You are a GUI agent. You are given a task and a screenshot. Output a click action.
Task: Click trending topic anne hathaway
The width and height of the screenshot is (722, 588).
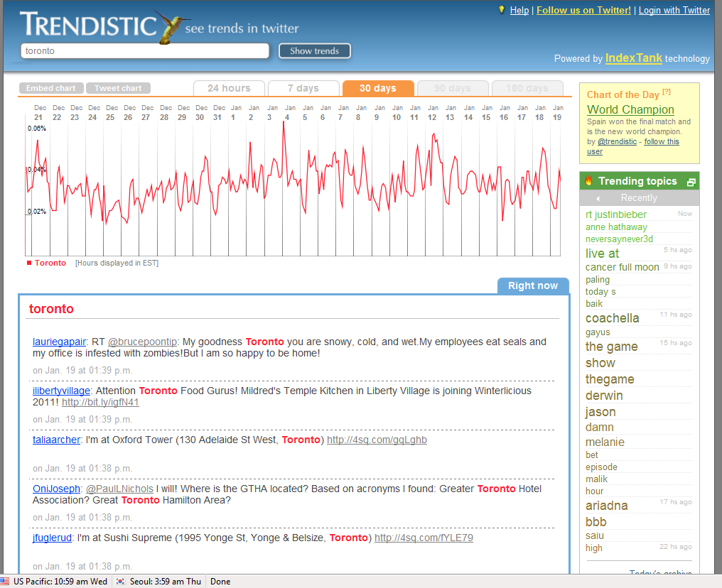pyautogui.click(x=616, y=227)
